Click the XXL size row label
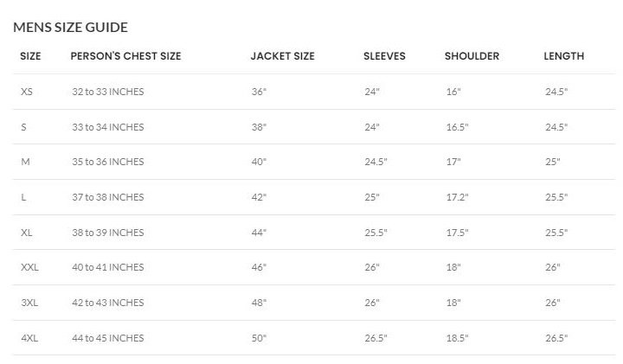Screen dimensions: 623x364 pyautogui.click(x=29, y=268)
